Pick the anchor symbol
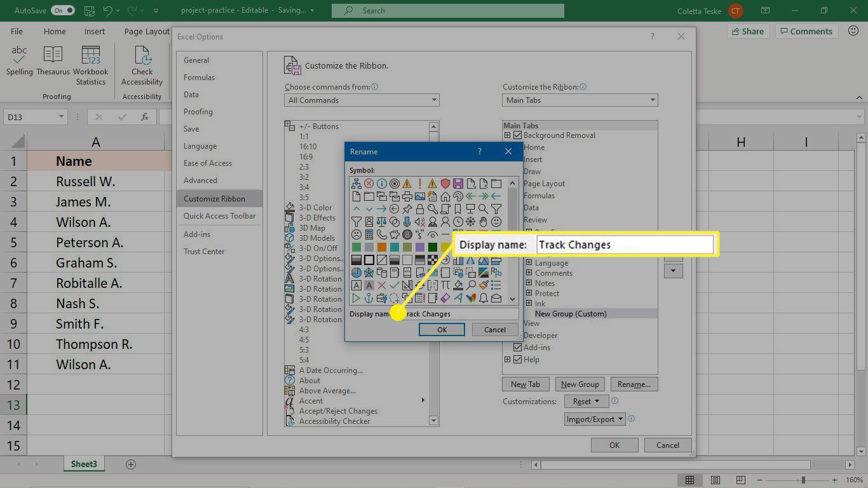The width and height of the screenshot is (868, 488). (369, 298)
